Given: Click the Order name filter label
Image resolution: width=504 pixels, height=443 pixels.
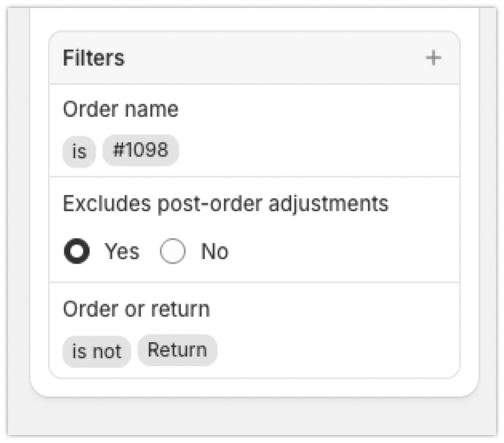Looking at the screenshot, I should tap(120, 110).
